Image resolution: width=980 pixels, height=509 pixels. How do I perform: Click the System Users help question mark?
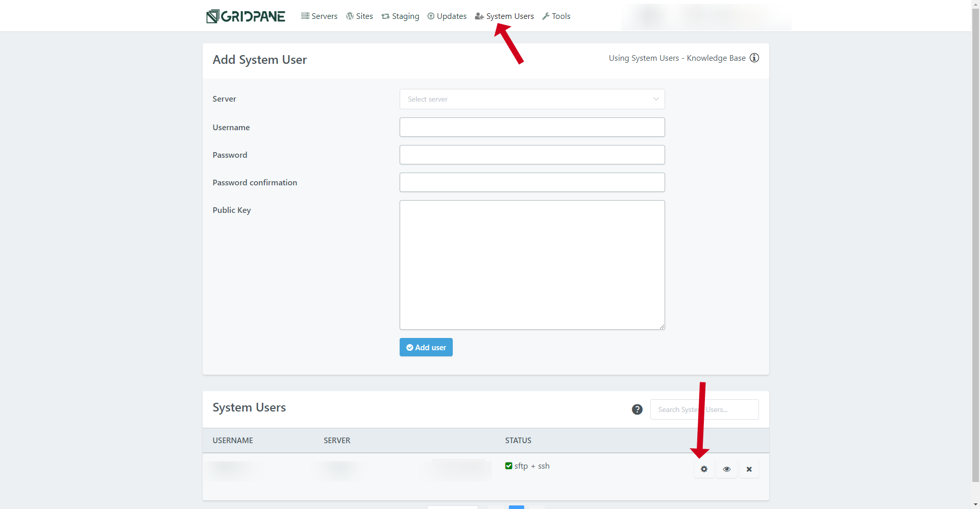click(x=637, y=409)
